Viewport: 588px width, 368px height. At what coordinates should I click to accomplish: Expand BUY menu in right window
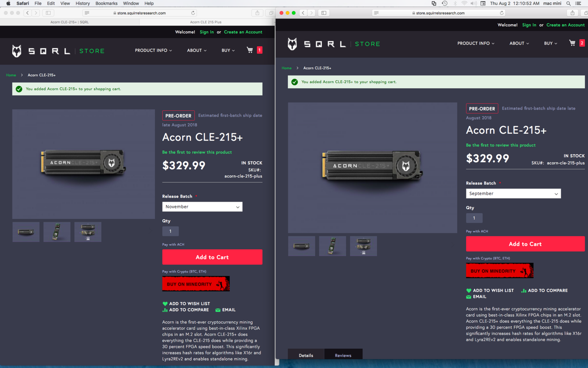(551, 43)
